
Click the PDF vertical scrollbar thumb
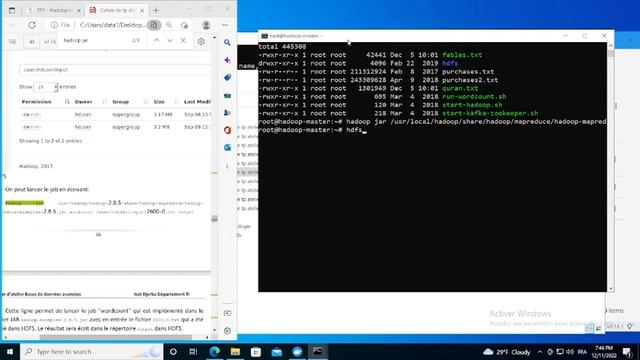pos(214,219)
